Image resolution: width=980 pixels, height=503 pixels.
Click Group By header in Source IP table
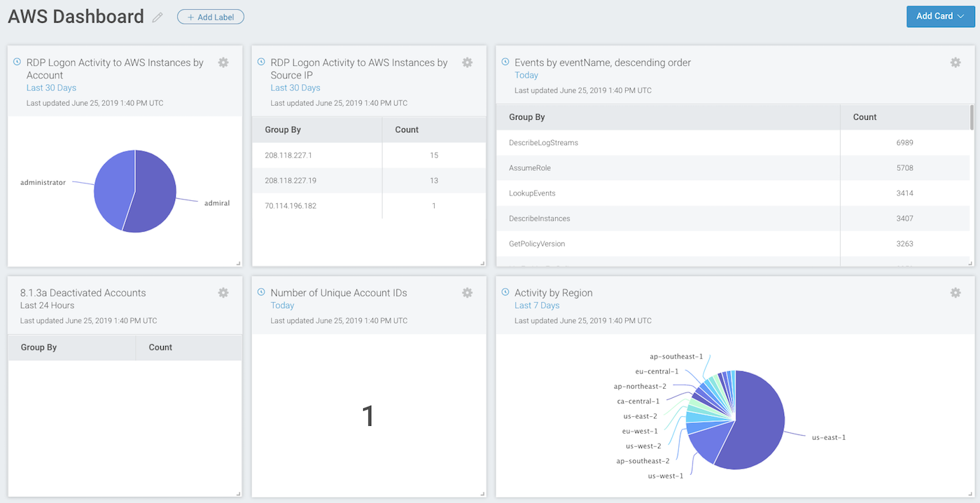tap(283, 130)
